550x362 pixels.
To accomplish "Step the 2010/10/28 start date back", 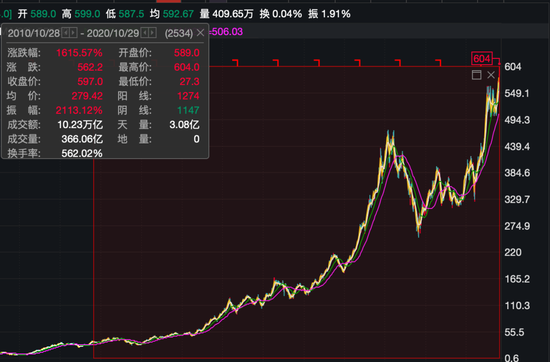I will pos(66,33).
